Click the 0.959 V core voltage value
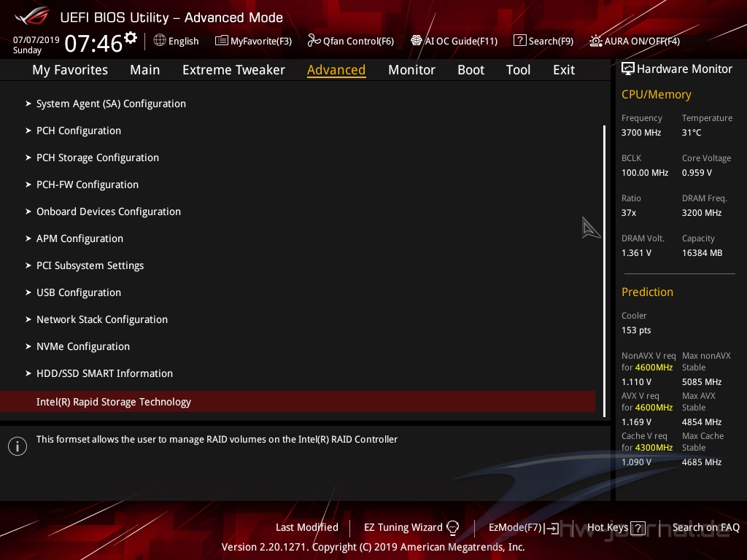 pos(697,172)
